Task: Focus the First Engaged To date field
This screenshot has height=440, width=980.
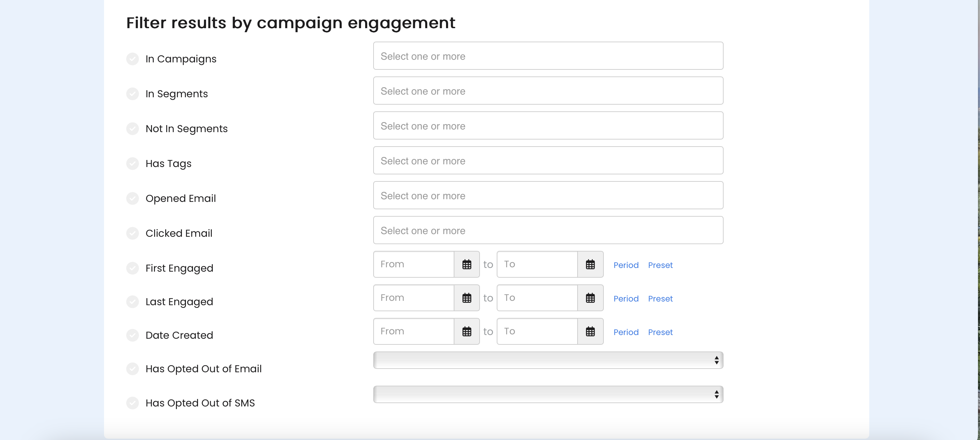Action: [537, 264]
